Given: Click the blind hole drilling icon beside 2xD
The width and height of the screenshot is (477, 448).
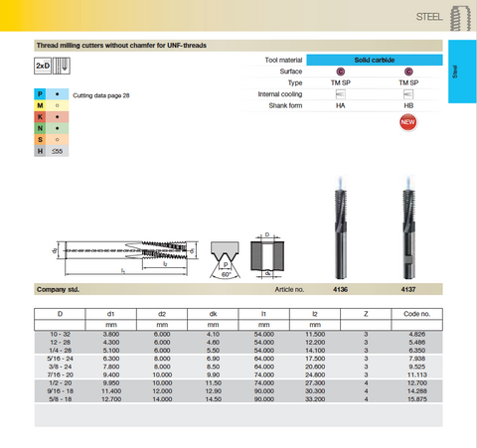Looking at the screenshot, I should 62,66.
